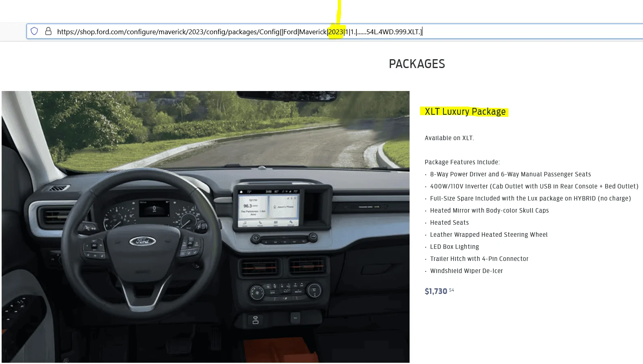Click the 400W/110V Inverter feature line
643x364 pixels.
tap(534, 186)
